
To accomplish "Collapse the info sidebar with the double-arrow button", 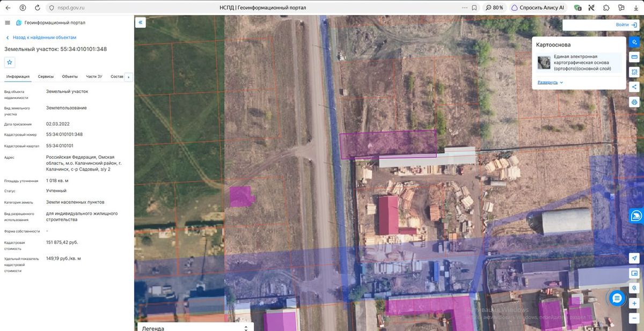I will 140,23.
